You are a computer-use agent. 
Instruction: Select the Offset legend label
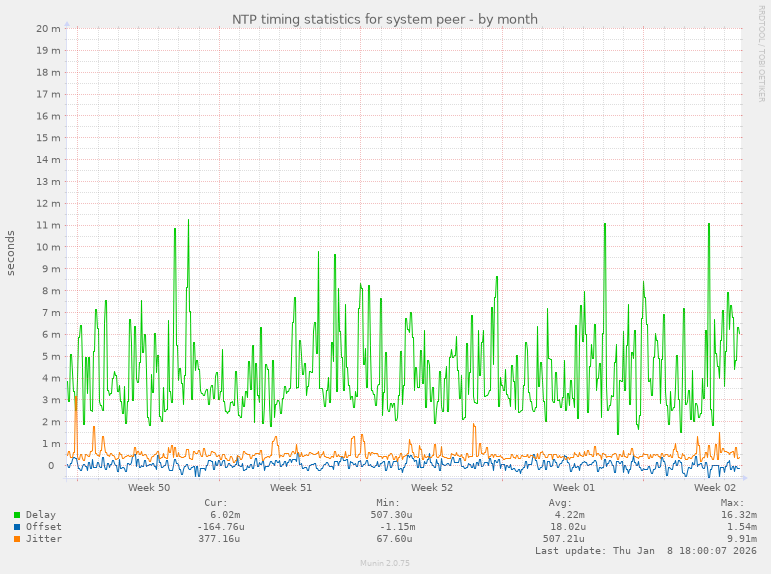44,526
